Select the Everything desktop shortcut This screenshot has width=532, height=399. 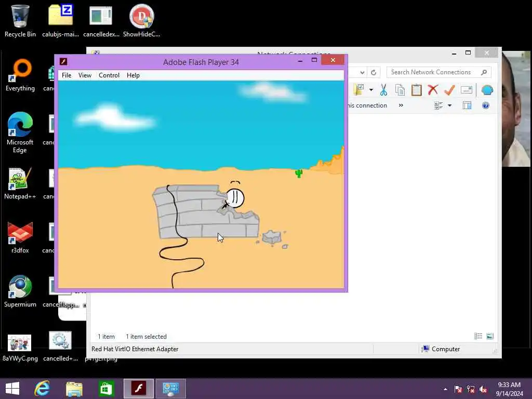click(20, 75)
